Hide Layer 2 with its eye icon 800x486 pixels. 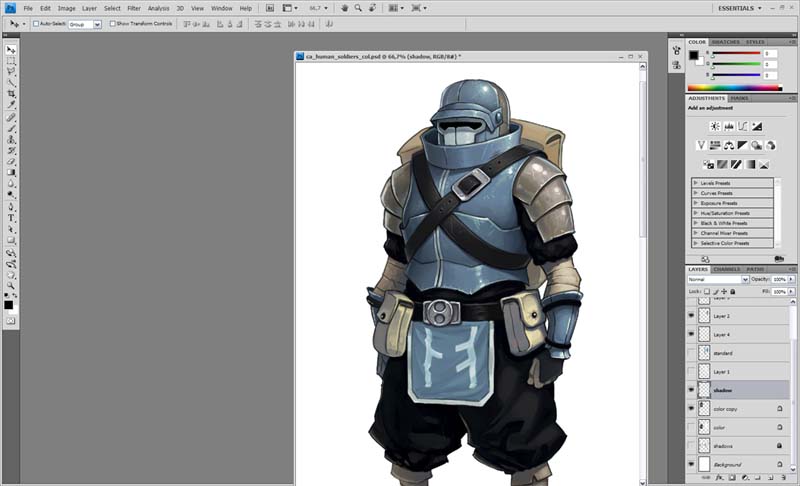691,316
